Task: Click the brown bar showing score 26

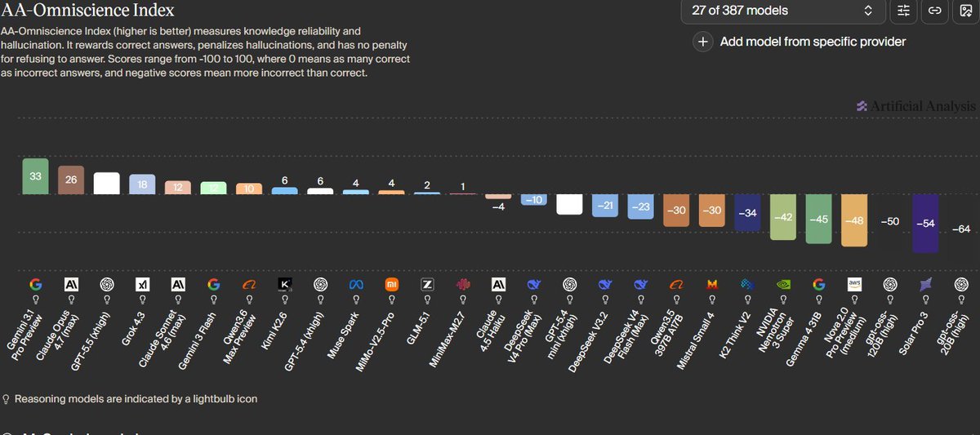Action: point(71,180)
